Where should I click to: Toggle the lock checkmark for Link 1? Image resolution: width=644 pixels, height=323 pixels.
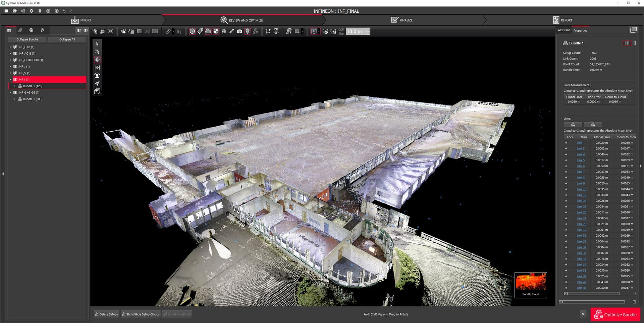(566, 143)
